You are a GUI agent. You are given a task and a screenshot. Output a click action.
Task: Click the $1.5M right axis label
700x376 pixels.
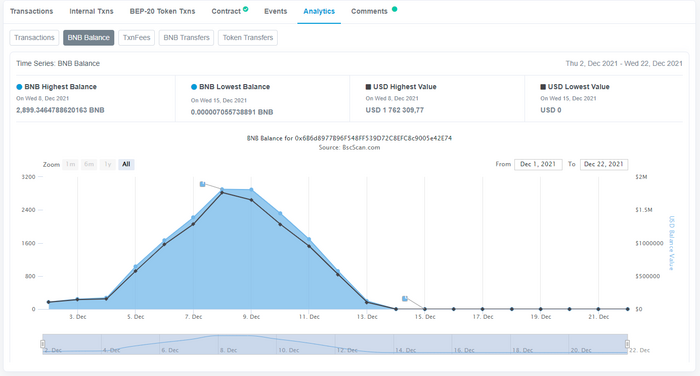pos(644,210)
